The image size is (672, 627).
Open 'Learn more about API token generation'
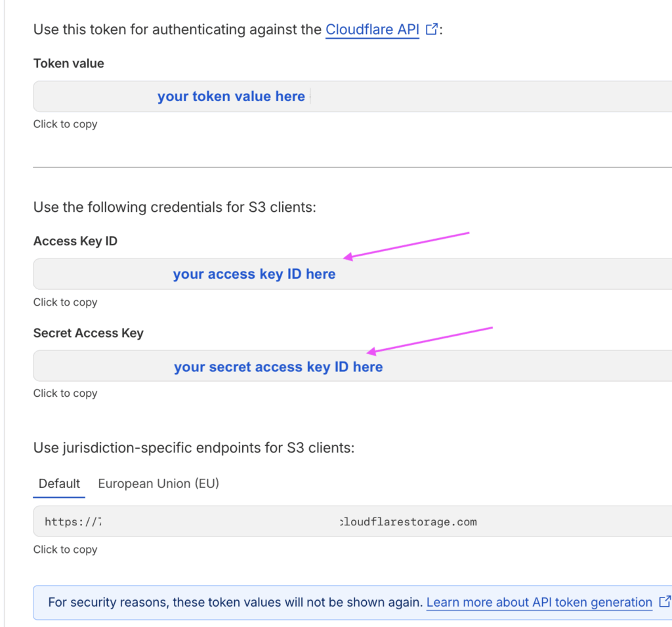(x=539, y=602)
